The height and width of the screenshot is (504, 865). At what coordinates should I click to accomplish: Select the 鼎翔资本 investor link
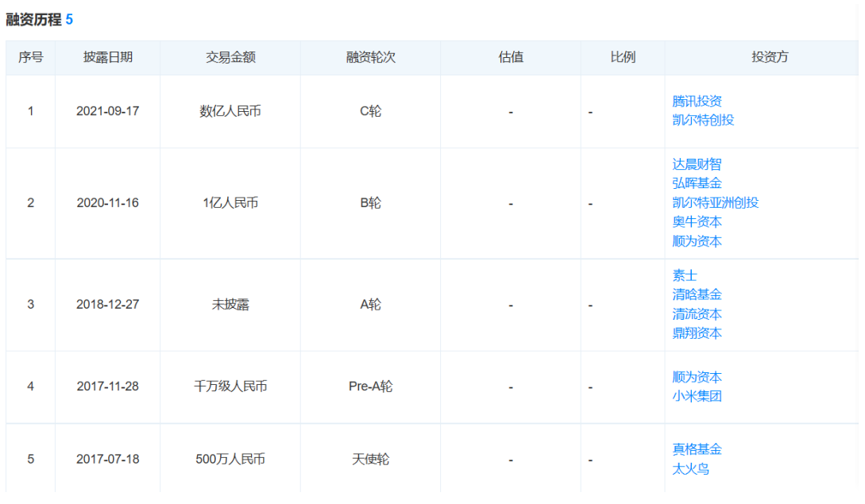point(697,333)
